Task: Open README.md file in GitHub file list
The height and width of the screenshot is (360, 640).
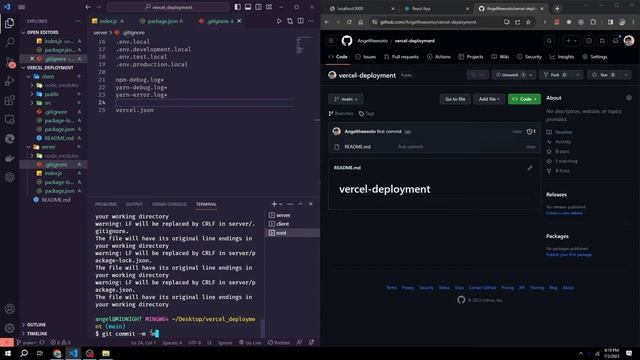Action: 357,147
